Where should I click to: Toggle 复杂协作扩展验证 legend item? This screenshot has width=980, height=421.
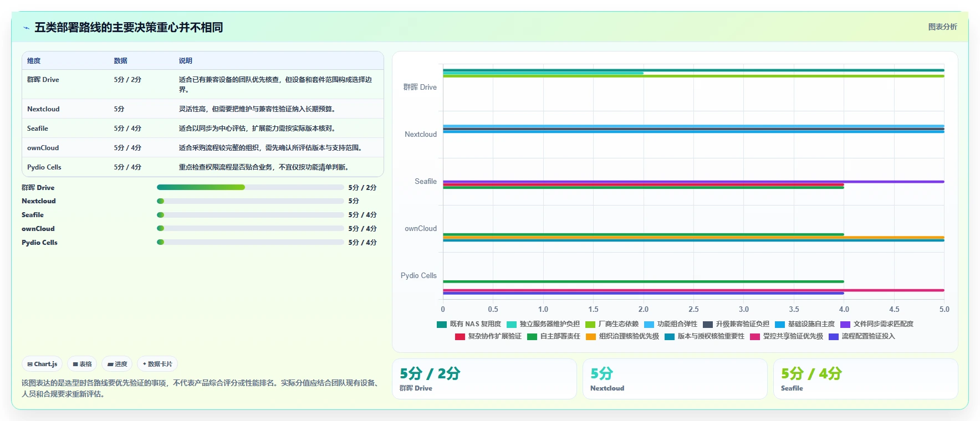[488, 336]
